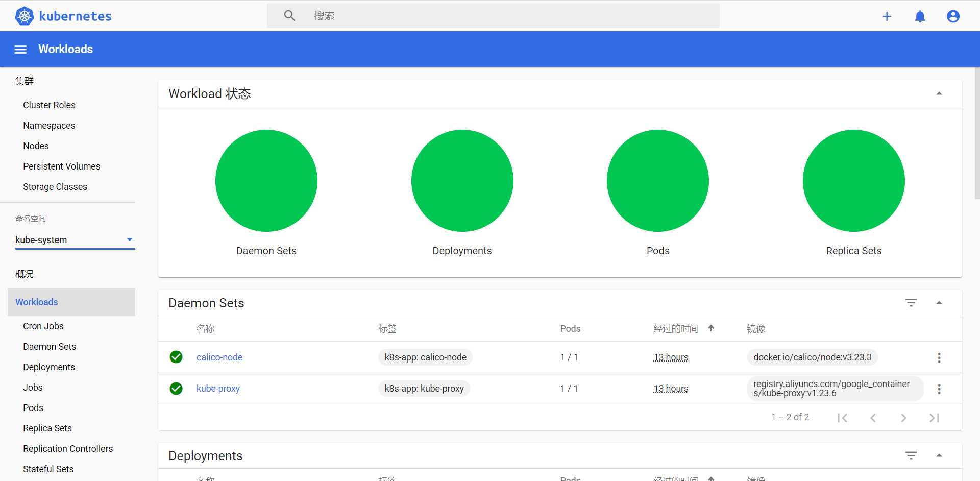The width and height of the screenshot is (980, 481).
Task: Open Stateful Sets in sidebar
Action: point(48,469)
